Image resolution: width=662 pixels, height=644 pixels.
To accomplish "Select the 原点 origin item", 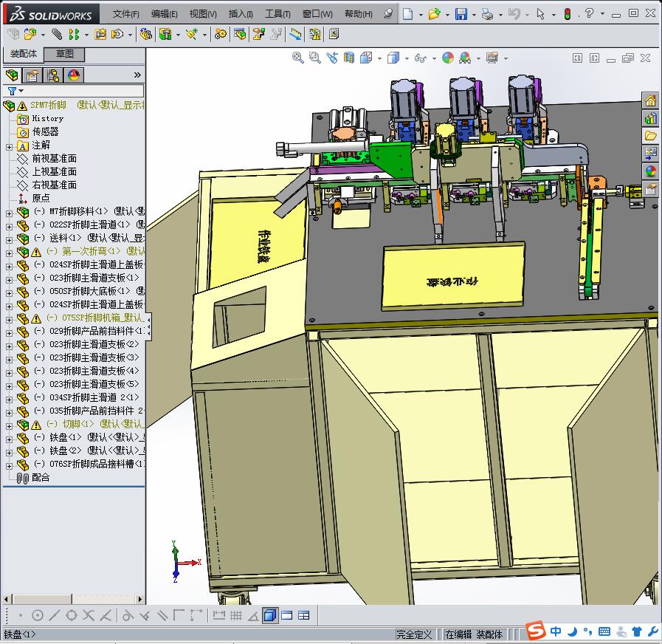I will tap(41, 198).
